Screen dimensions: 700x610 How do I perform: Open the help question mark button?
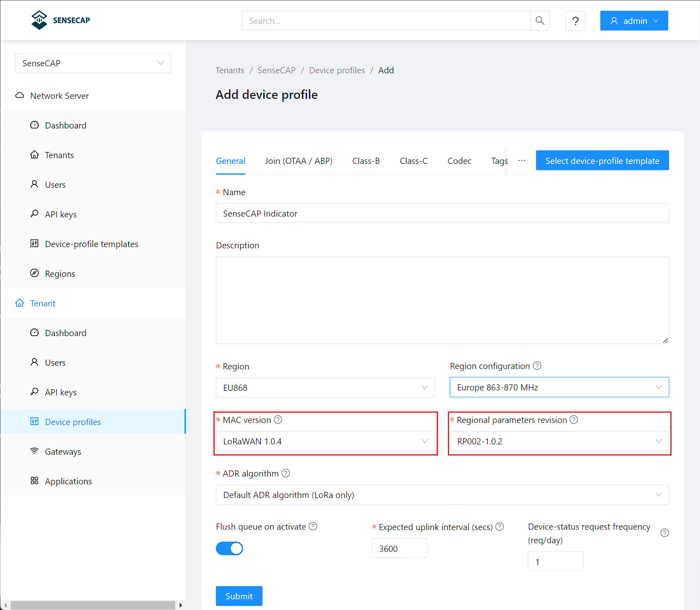click(x=575, y=21)
